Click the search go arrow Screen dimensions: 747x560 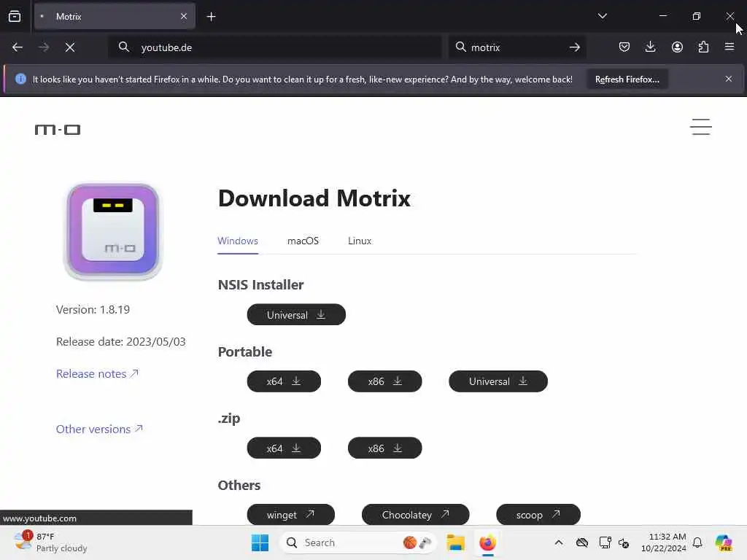click(x=575, y=47)
